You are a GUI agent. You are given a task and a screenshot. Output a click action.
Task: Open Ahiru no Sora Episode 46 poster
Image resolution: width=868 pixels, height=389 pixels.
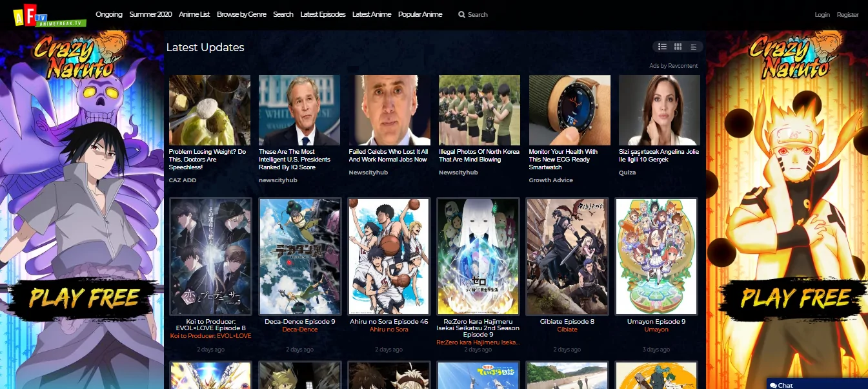(389, 257)
